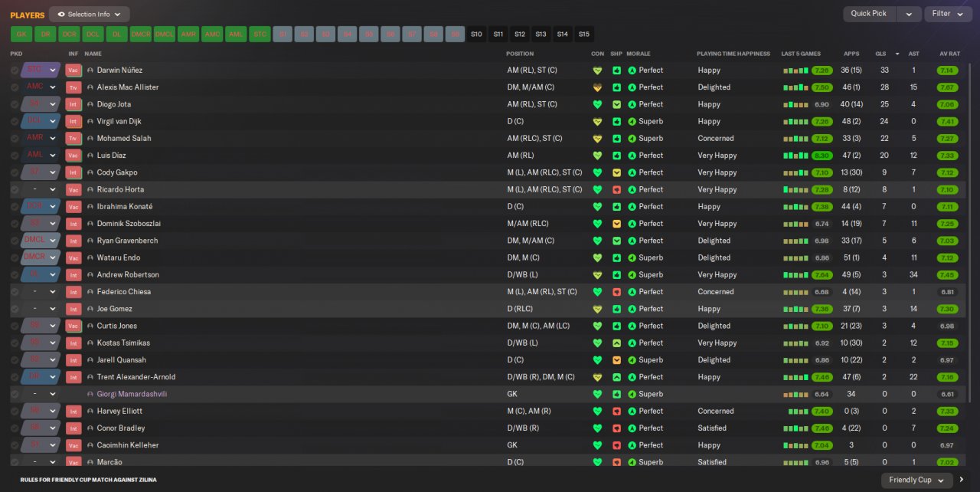Viewport: 980px width, 492px height.
Task: Click the Players panel heading
Action: coord(28,15)
